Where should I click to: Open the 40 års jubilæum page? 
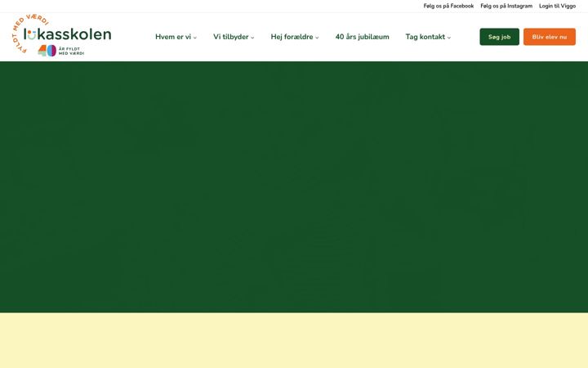point(363,37)
